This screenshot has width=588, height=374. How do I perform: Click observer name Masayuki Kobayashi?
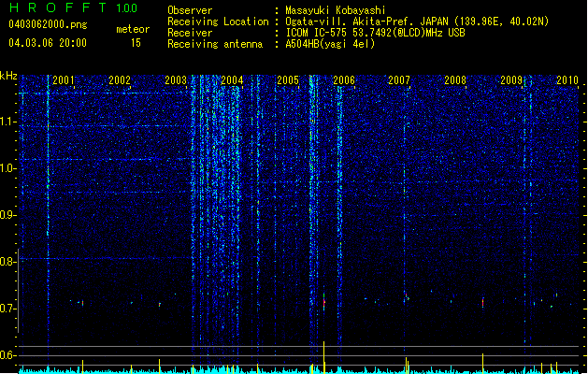tap(336, 10)
